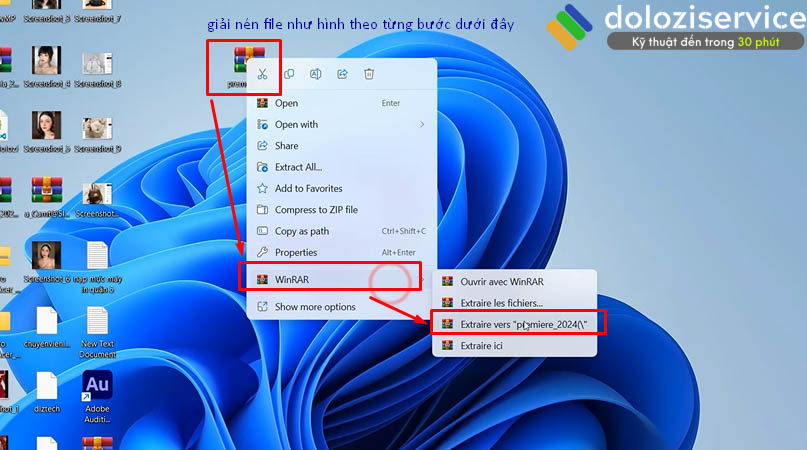
Task: Click the Rename icon in context menu
Action: tap(315, 74)
